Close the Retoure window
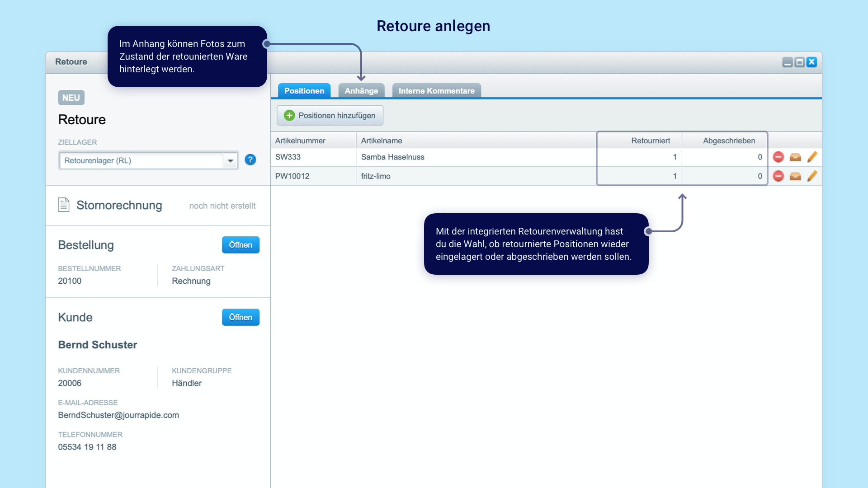The height and width of the screenshot is (488, 868). click(x=812, y=62)
